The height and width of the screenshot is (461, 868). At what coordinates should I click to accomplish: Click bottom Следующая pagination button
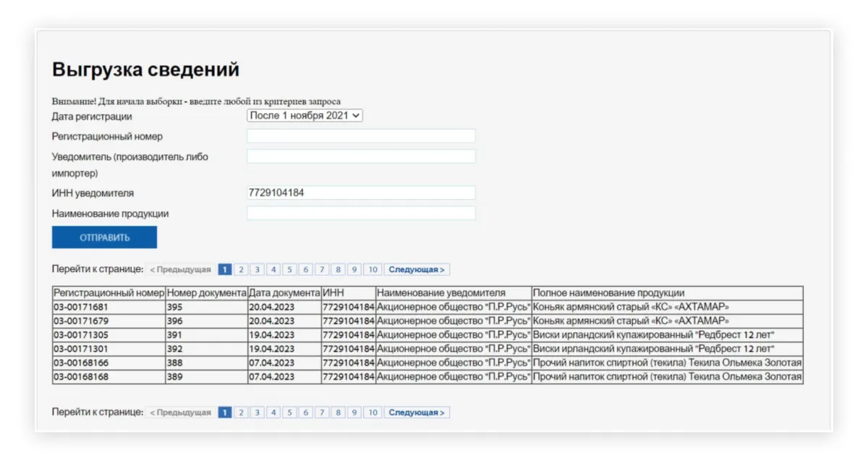tap(416, 413)
